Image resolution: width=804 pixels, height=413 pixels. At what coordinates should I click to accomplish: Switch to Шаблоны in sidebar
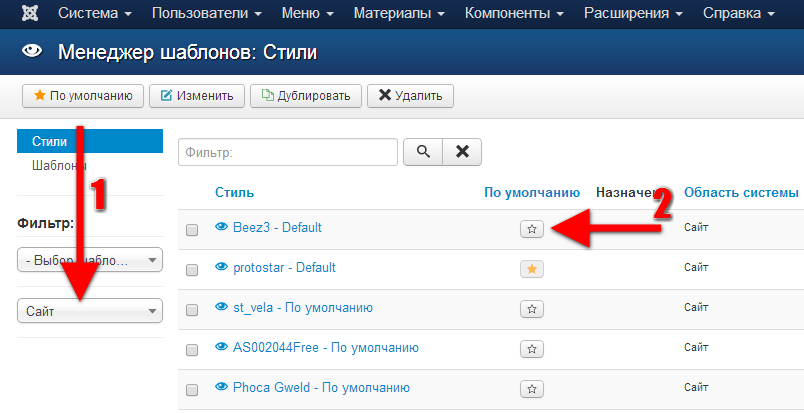click(58, 166)
